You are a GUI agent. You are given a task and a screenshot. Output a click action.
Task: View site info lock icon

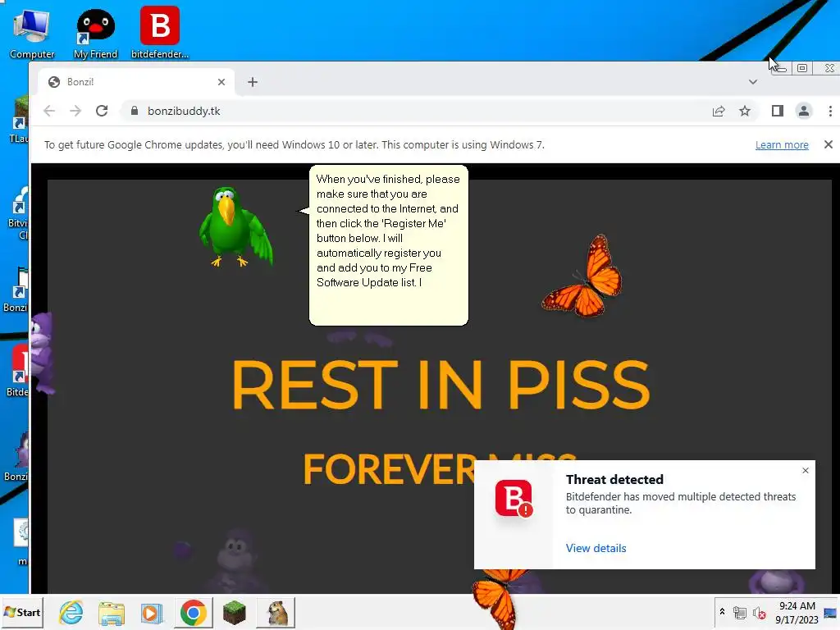coord(135,111)
